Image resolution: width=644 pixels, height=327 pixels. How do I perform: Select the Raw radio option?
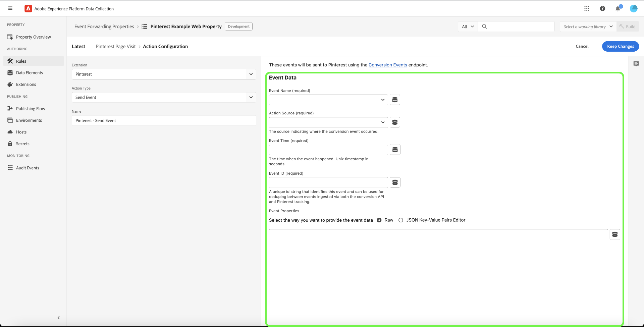[x=379, y=220]
